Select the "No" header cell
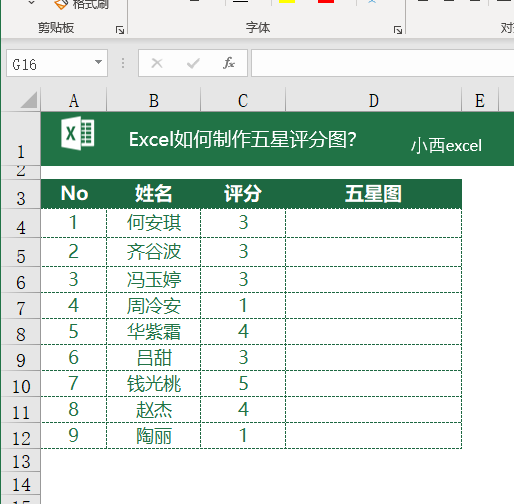This screenshot has height=504, width=514. tap(74, 194)
